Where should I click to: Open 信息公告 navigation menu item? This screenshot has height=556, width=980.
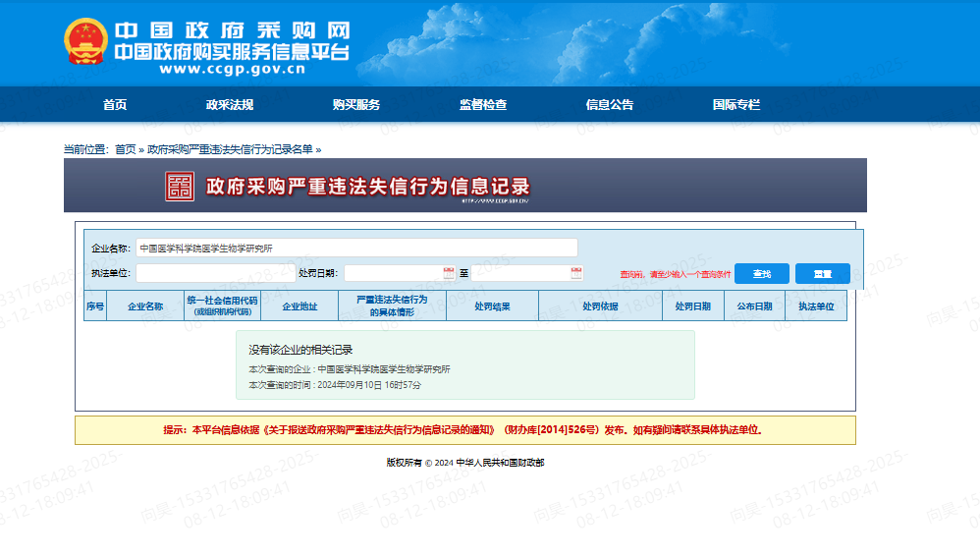[610, 104]
